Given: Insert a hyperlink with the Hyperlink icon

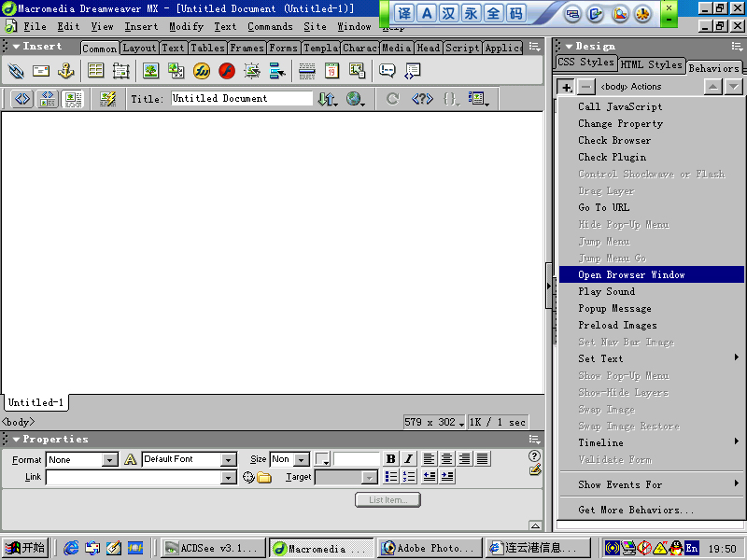Looking at the screenshot, I should (x=16, y=71).
